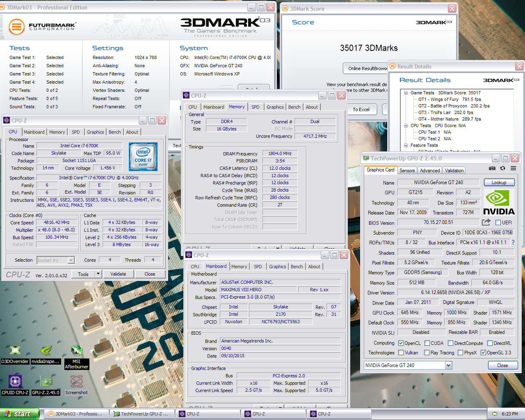Screen dimensions: 525x420
Task: Click the Core Speed value 4816.42 MHz
Action: [57, 222]
